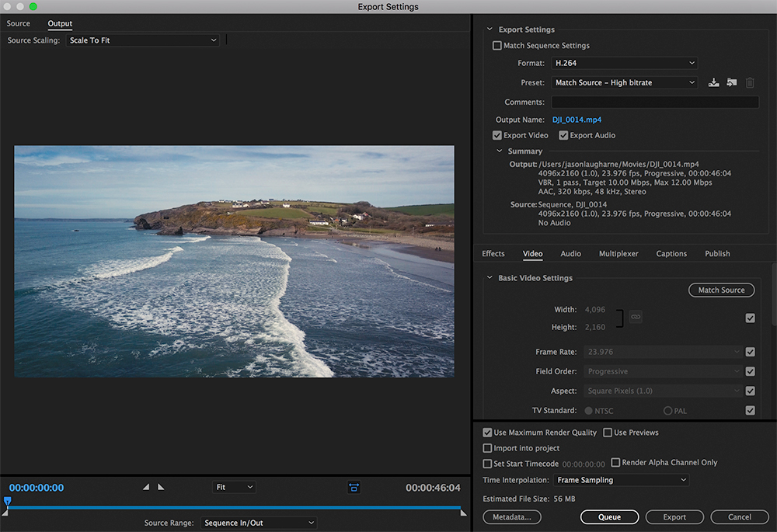The width and height of the screenshot is (777, 532).
Task: Switch to the Source tab
Action: point(19,24)
